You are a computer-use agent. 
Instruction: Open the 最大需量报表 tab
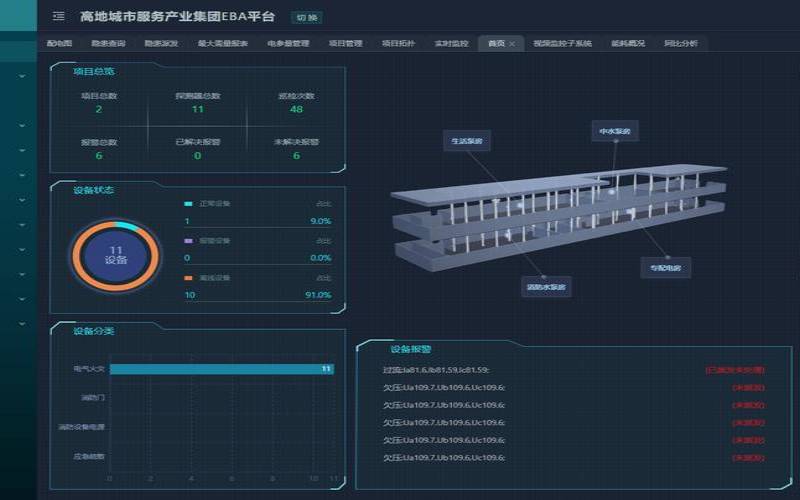222,43
